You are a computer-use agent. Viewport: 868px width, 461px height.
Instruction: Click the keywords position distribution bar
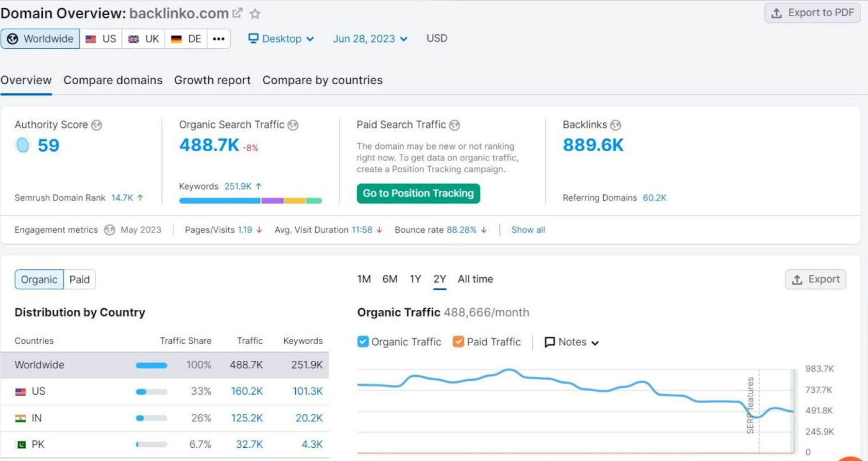250,201
